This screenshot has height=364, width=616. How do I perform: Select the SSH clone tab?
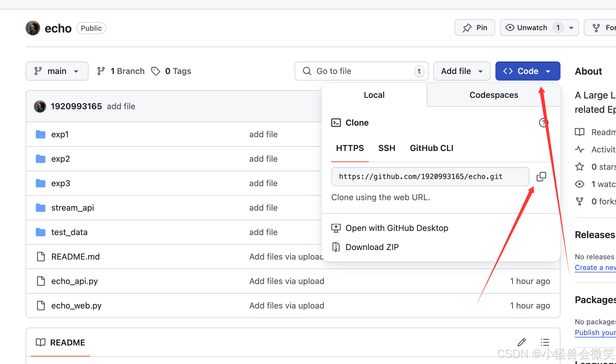click(387, 148)
